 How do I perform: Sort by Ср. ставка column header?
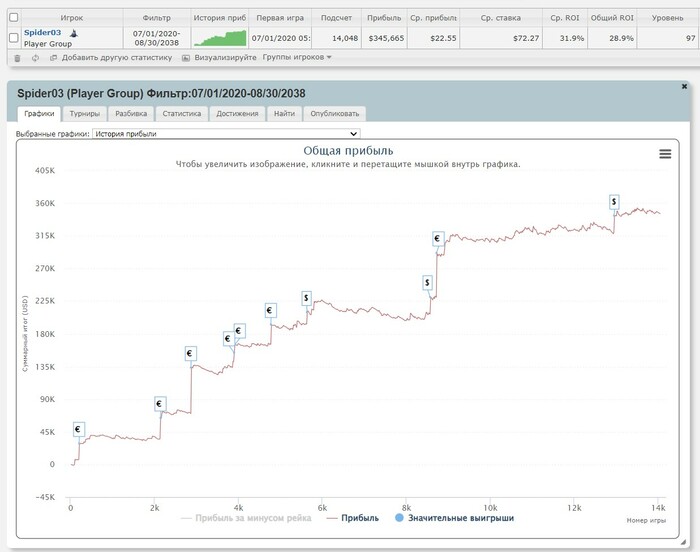tap(501, 18)
